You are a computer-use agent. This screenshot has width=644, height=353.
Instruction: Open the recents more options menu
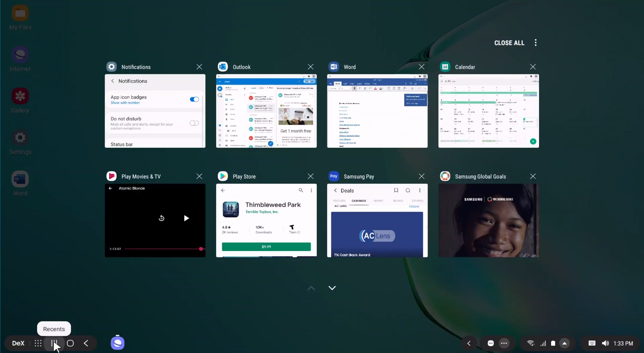536,42
